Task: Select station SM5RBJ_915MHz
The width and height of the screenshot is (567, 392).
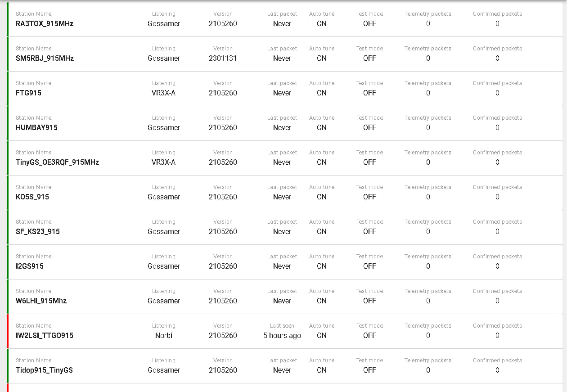Action: pos(45,59)
